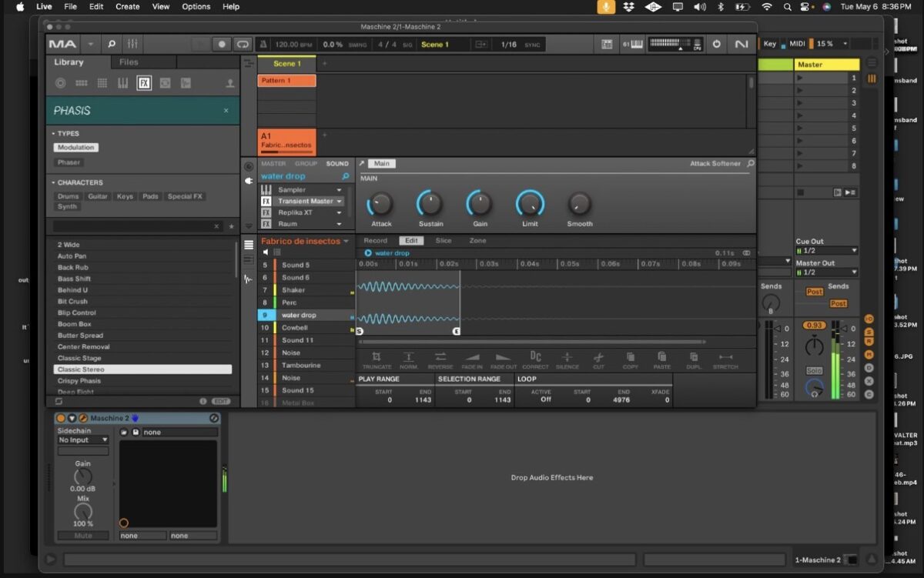Select the MASTER channel tab
The height and width of the screenshot is (578, 924).
pos(273,164)
